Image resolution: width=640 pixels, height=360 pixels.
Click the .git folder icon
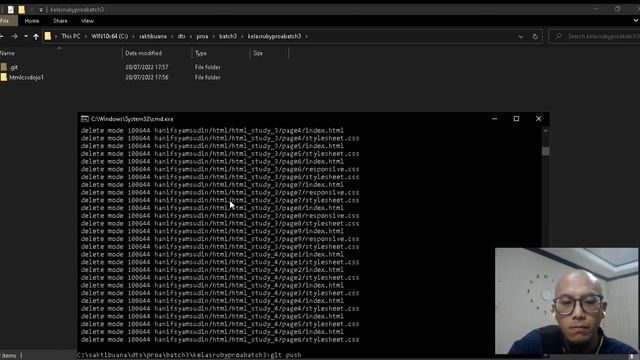pyautogui.click(x=4, y=67)
